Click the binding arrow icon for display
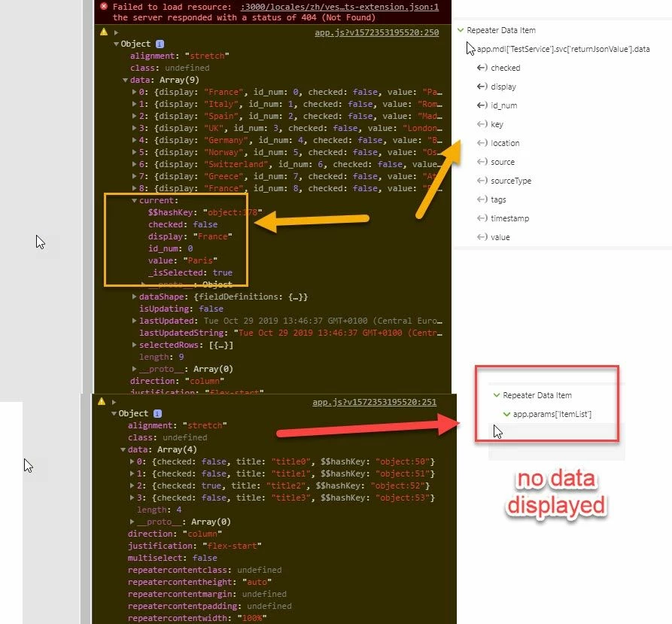 pyautogui.click(x=482, y=87)
